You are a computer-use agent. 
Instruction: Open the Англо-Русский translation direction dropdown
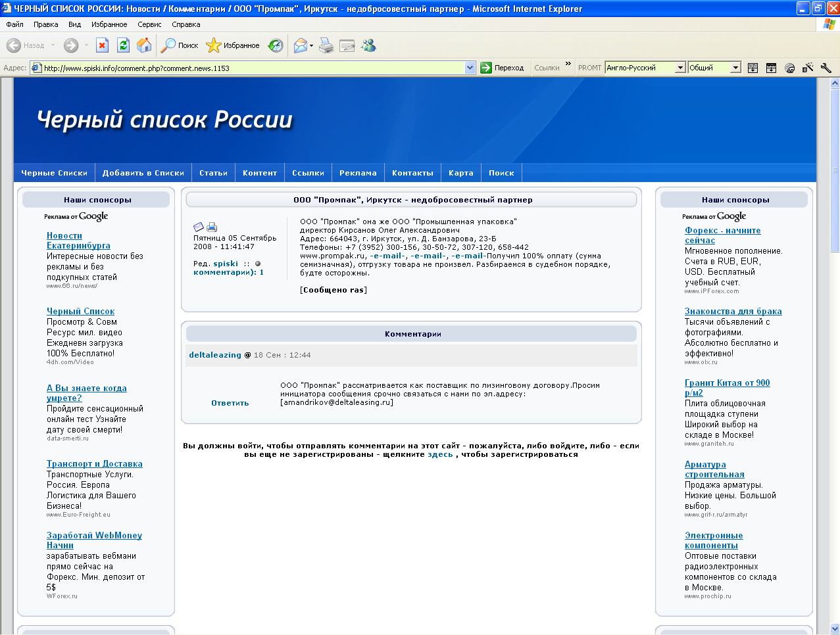(680, 68)
